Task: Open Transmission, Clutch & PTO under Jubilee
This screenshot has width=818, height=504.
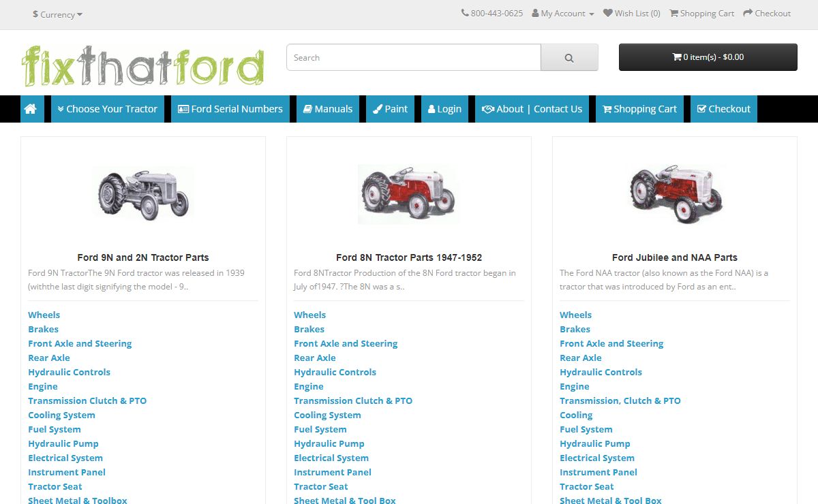Action: tap(620, 400)
